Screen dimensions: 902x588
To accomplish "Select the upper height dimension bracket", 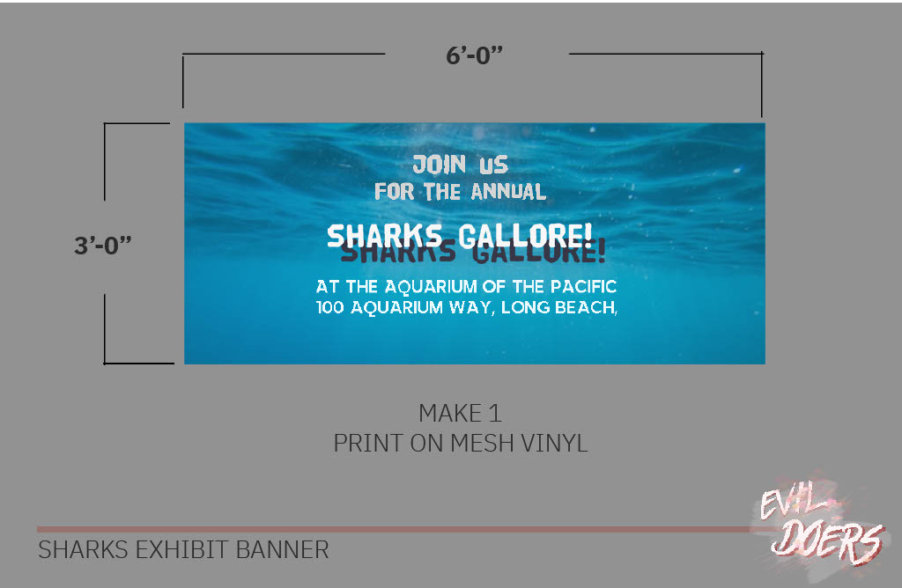I will [x=106, y=158].
